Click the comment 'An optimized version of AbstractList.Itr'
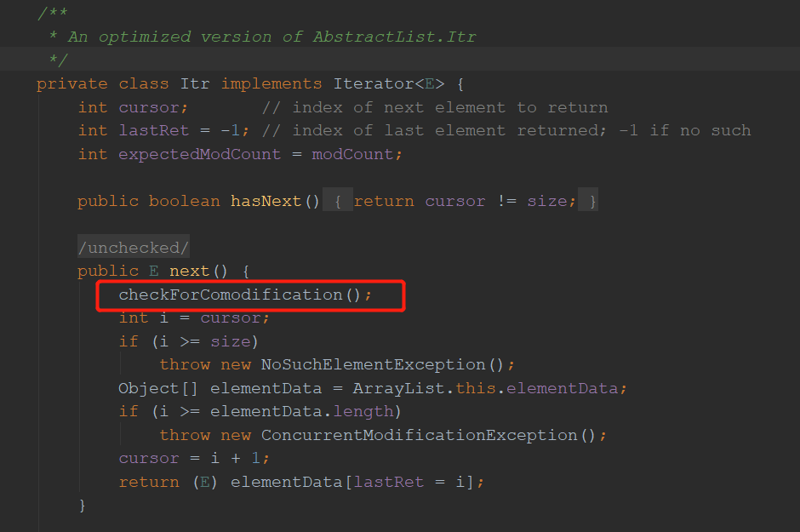 tap(271, 37)
